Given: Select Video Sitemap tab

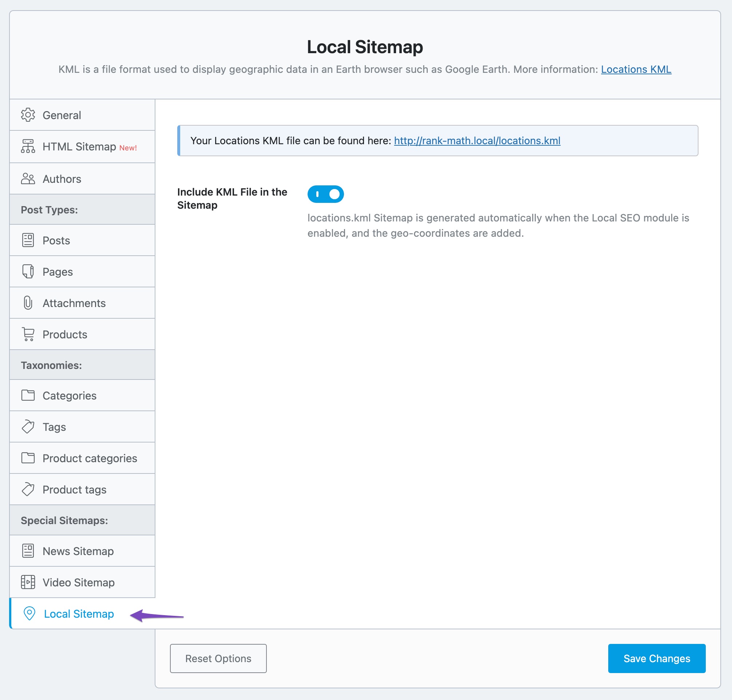Looking at the screenshot, I should tap(82, 582).
